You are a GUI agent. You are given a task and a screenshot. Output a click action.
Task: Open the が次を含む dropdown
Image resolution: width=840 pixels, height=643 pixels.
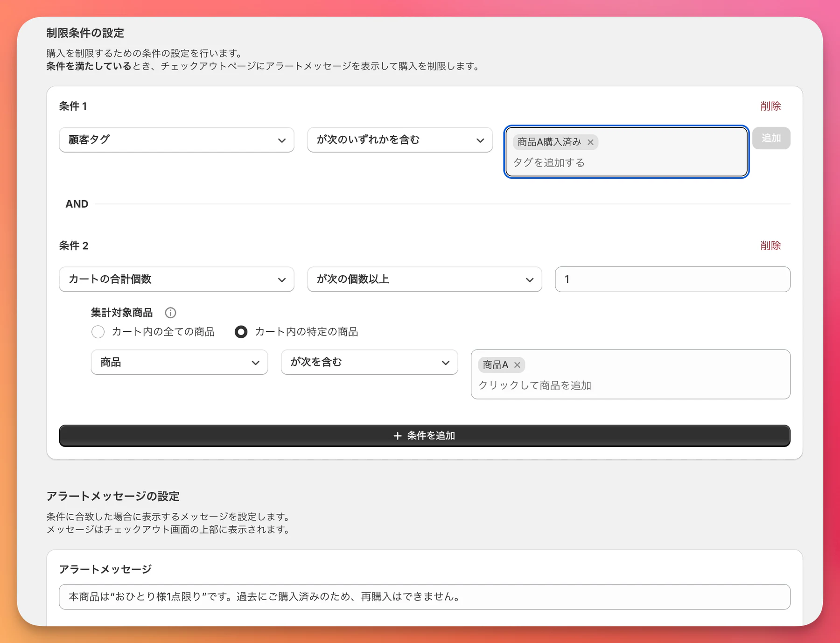click(369, 362)
